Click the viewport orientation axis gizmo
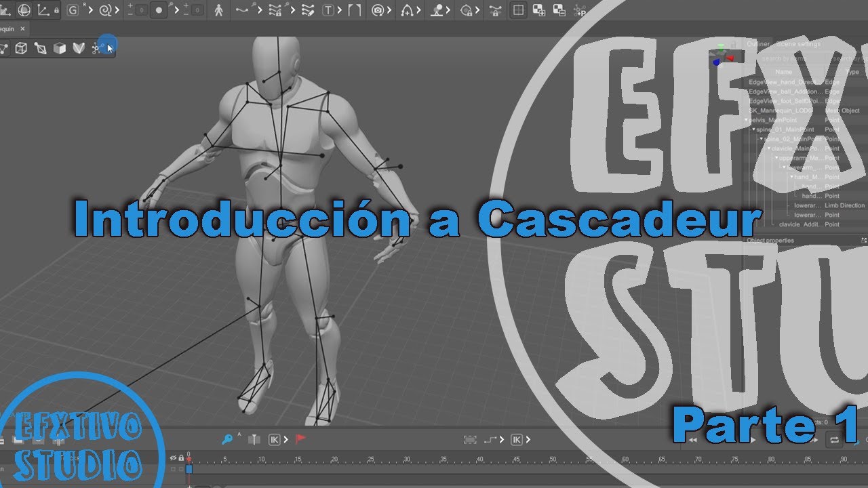 click(722, 56)
